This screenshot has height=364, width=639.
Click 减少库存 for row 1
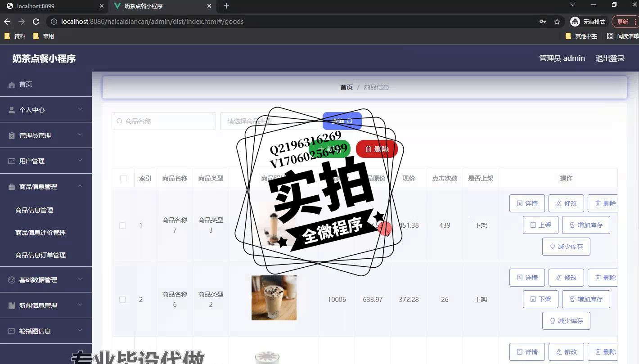point(566,247)
